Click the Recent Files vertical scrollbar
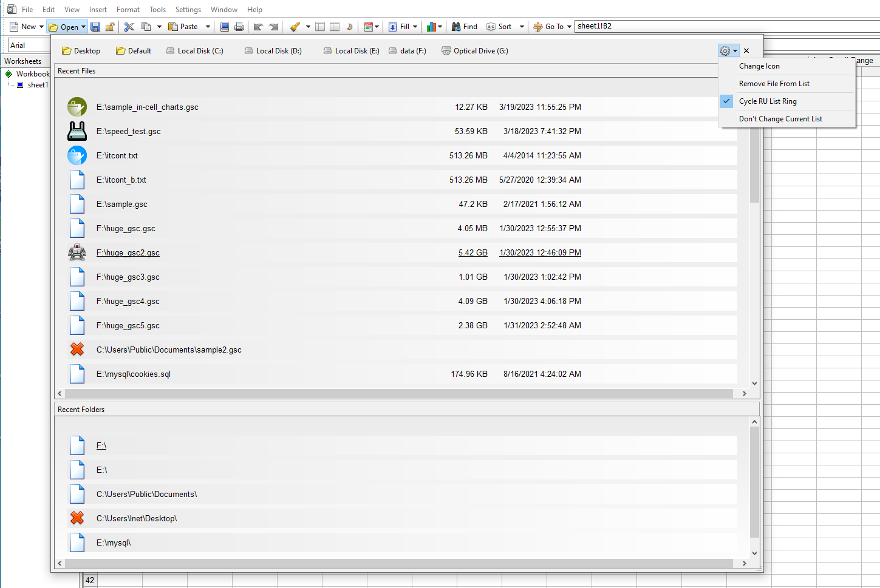The image size is (880, 588). coord(754,170)
